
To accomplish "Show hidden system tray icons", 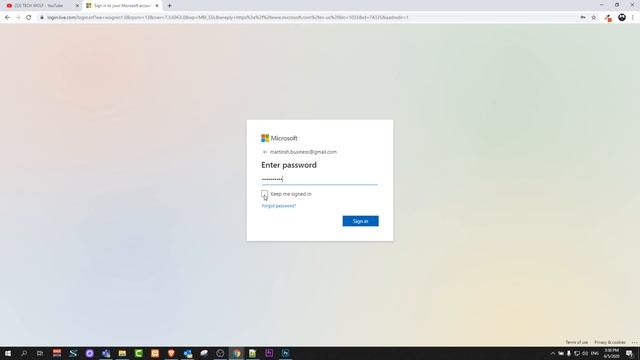I will [x=553, y=353].
